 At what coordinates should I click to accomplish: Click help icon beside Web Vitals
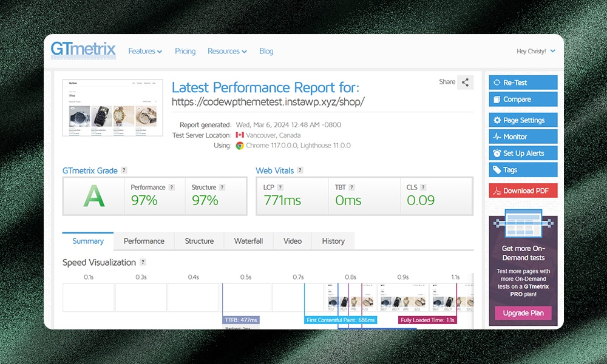(x=300, y=170)
